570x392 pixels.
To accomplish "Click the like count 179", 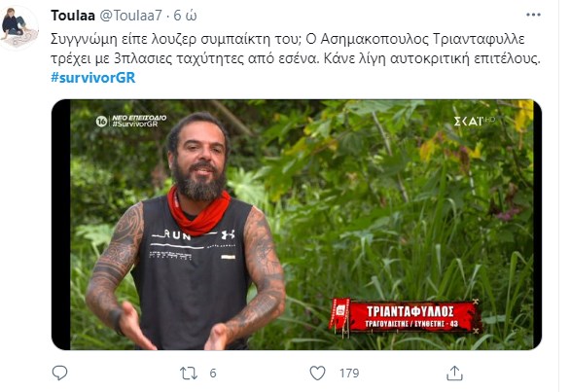I will (349, 374).
